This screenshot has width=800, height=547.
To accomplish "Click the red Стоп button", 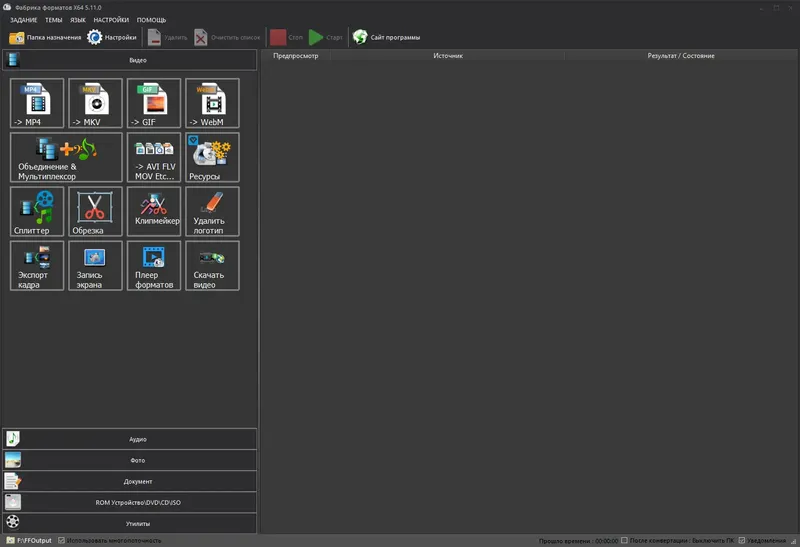I will (286, 37).
